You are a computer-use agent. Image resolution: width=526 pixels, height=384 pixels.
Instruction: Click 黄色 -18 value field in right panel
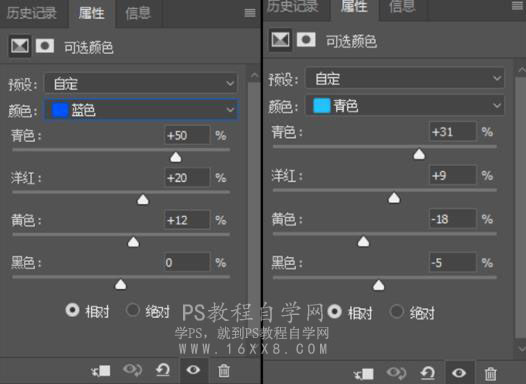[453, 219]
